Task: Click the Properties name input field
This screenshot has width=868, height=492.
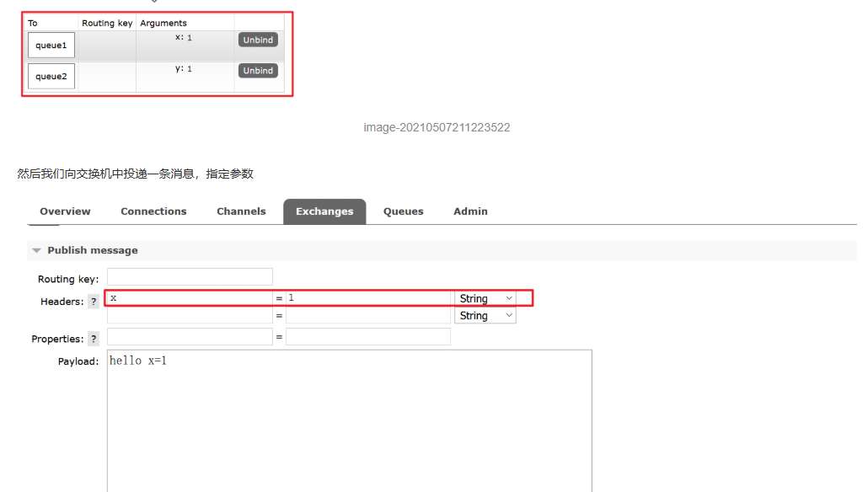Action: pyautogui.click(x=190, y=336)
